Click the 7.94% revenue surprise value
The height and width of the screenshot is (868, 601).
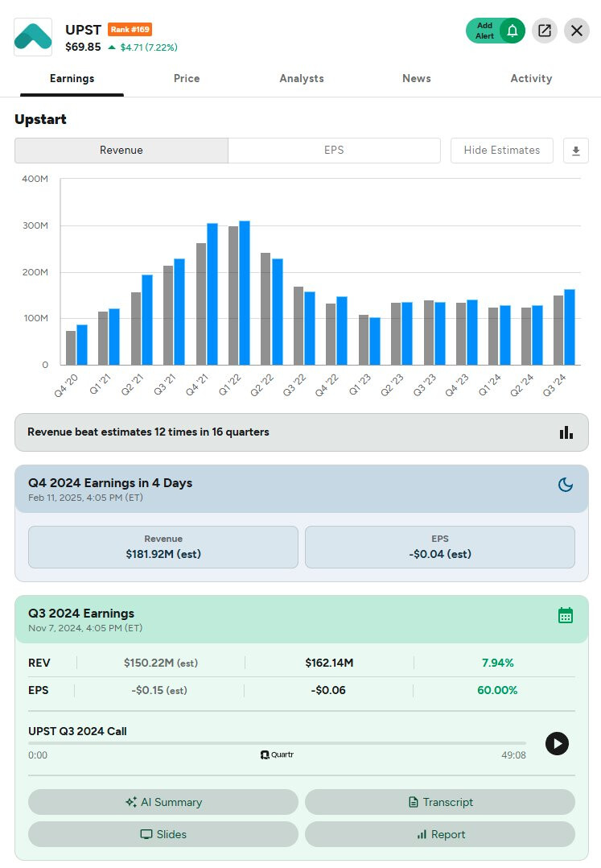click(497, 663)
